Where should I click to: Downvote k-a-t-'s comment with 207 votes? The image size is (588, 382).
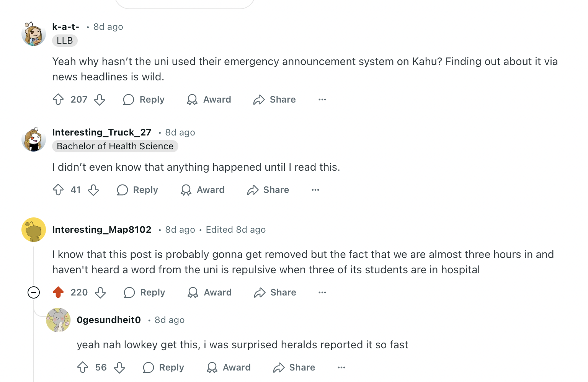100,100
